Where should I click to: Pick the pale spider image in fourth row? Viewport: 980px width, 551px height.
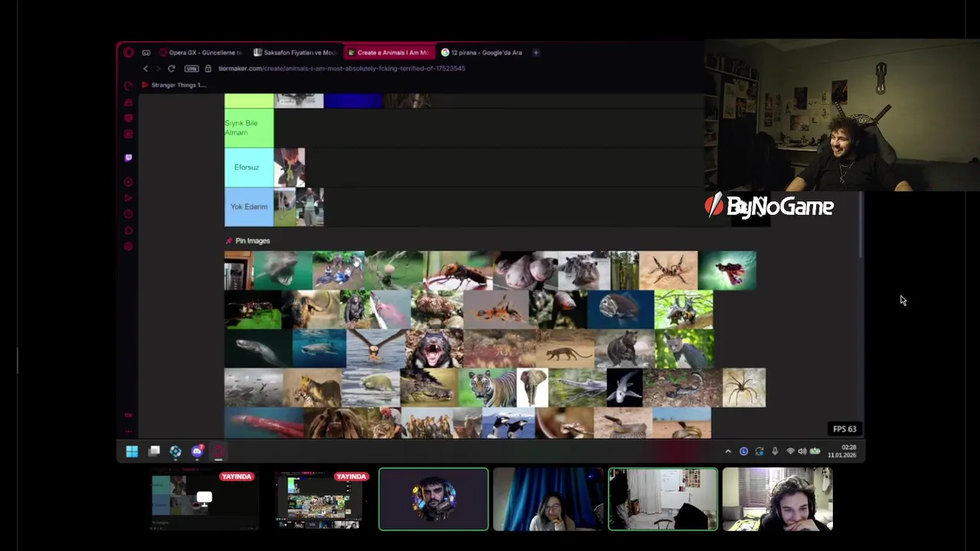tap(743, 387)
